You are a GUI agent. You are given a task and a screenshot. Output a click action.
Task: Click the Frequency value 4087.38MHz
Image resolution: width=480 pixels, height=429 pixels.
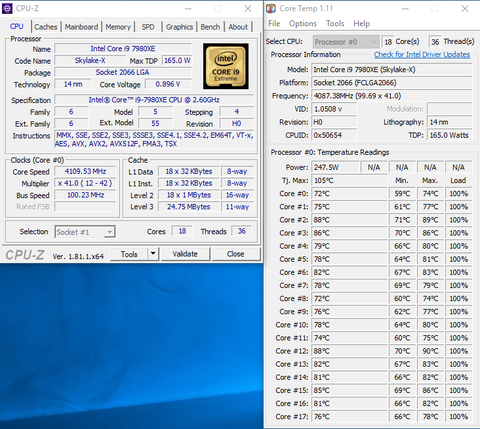[x=392, y=96]
